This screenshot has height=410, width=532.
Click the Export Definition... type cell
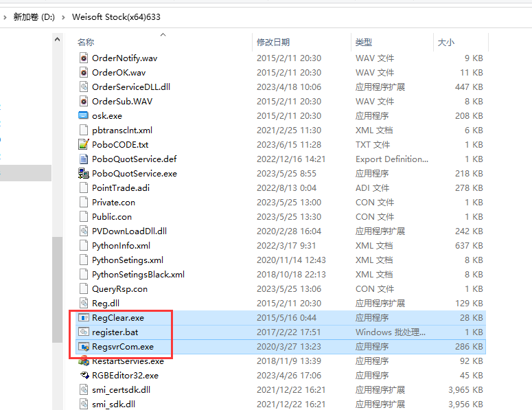(392, 159)
